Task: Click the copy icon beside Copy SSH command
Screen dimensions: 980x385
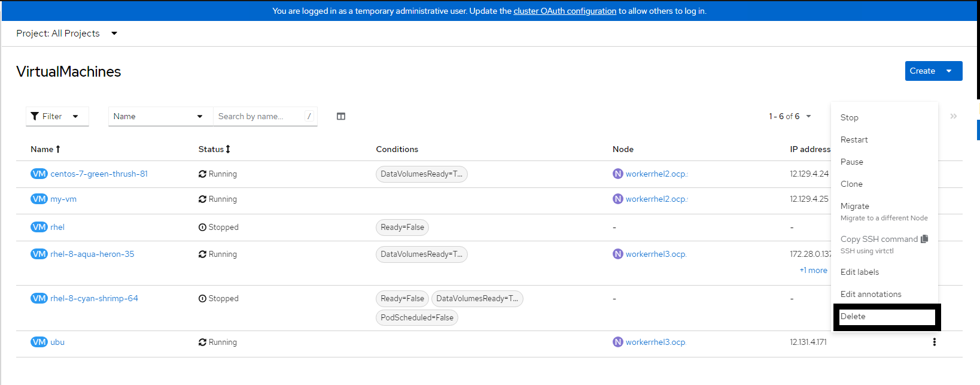Action: (x=924, y=239)
